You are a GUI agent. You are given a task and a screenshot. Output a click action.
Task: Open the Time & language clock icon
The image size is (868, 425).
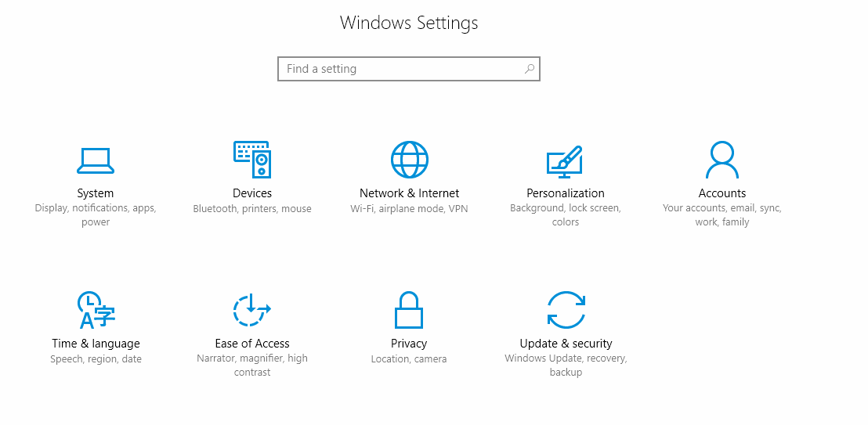[96, 310]
